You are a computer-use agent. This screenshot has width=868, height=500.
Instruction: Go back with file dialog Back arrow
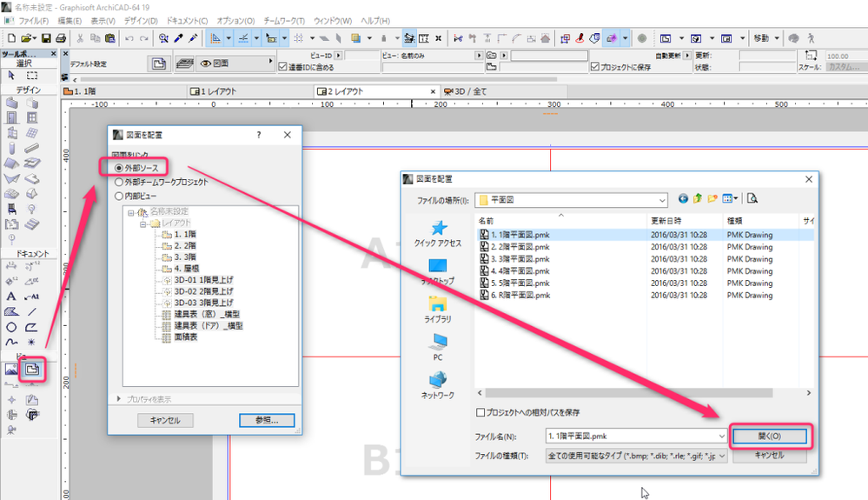point(683,199)
